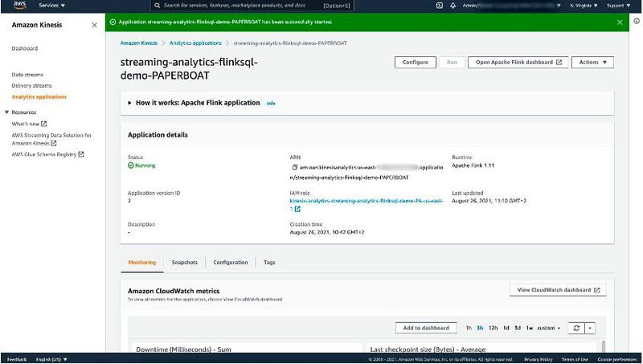Viewport: 643px width, 364px height.
Task: Click Add to dashboard button
Action: pos(426,328)
